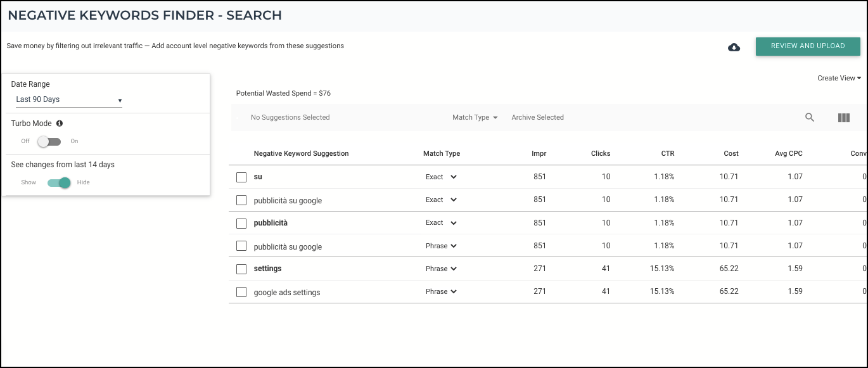
Task: Click the Review and Upload button
Action: click(808, 46)
